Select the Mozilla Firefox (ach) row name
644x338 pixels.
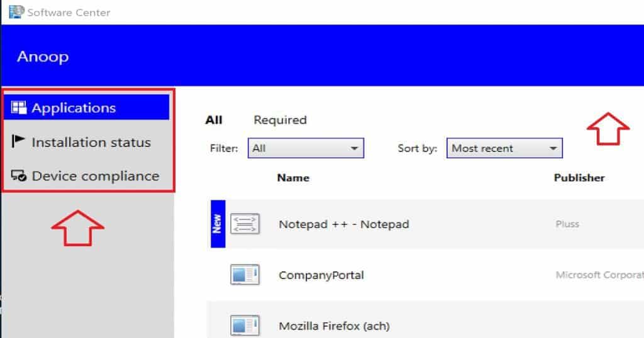[335, 326]
